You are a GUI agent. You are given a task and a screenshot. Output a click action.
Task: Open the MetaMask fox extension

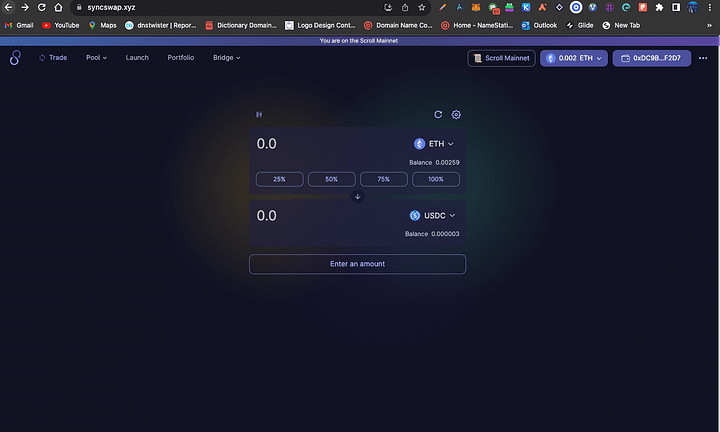pyautogui.click(x=476, y=7)
